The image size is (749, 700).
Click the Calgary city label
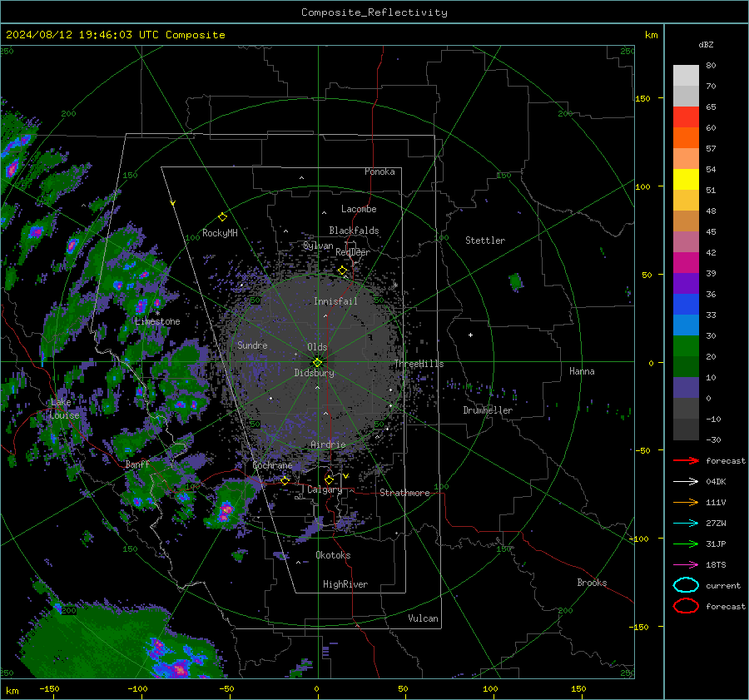click(x=325, y=489)
